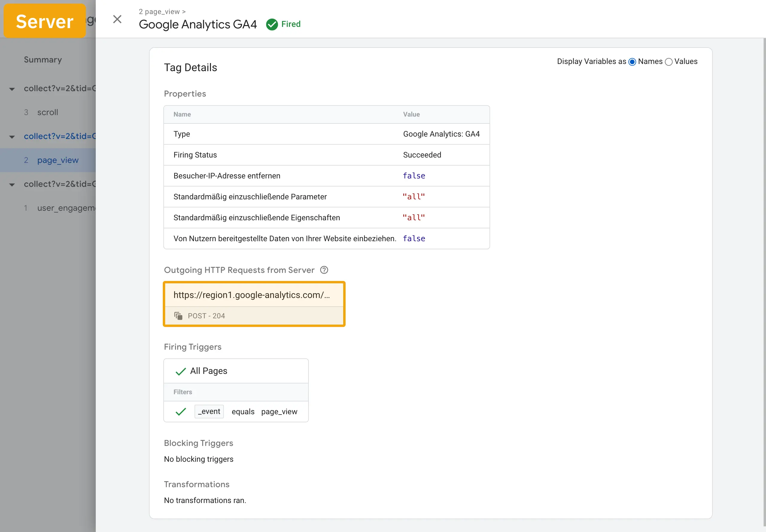Collapse the highlighted blue collect request
The width and height of the screenshot is (766, 532).
click(x=12, y=137)
